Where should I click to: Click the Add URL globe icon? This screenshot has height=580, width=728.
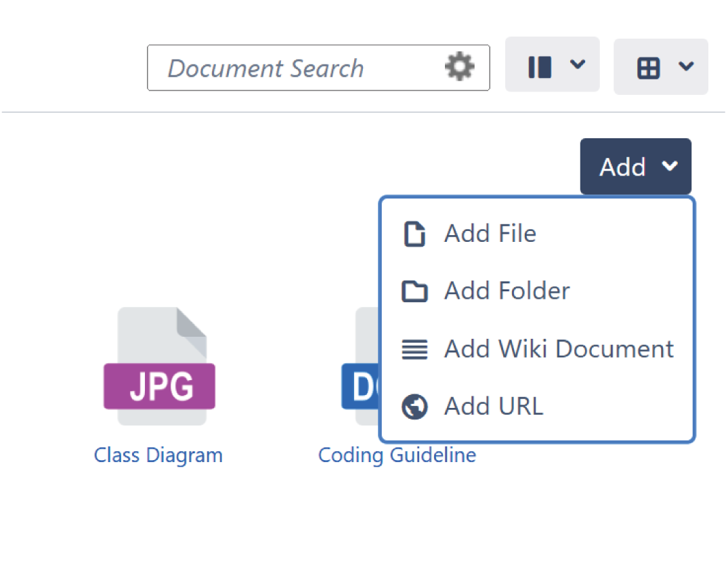(414, 407)
